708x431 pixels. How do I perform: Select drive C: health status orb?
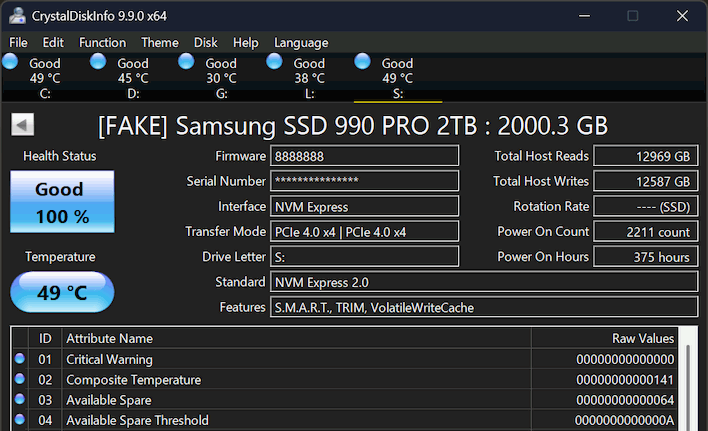coord(10,61)
